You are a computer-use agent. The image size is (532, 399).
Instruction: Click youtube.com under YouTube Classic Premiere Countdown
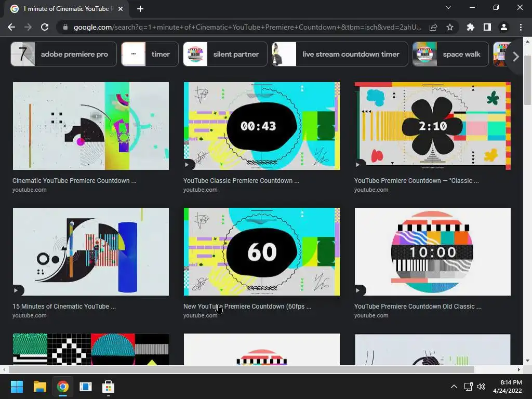click(200, 190)
